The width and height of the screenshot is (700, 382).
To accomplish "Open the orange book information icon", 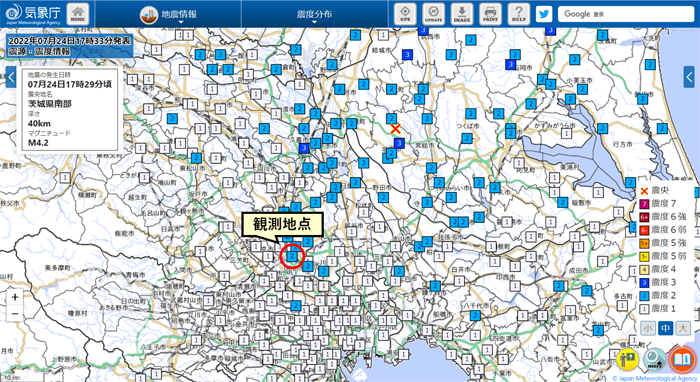I will tap(682, 359).
